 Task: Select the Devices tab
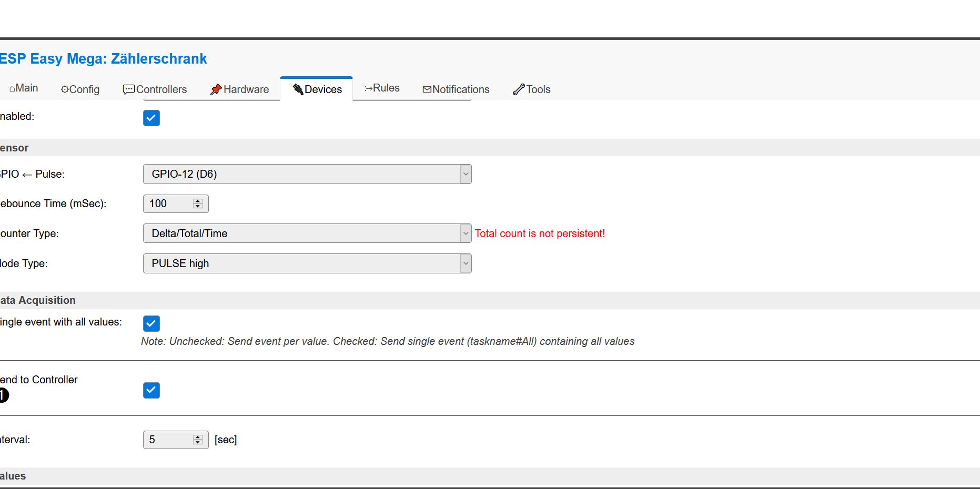[x=317, y=89]
